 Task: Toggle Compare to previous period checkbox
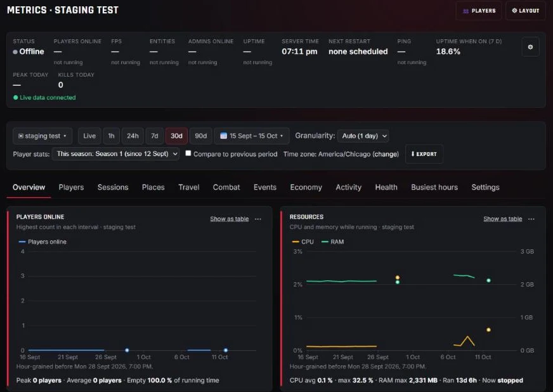pyautogui.click(x=188, y=153)
